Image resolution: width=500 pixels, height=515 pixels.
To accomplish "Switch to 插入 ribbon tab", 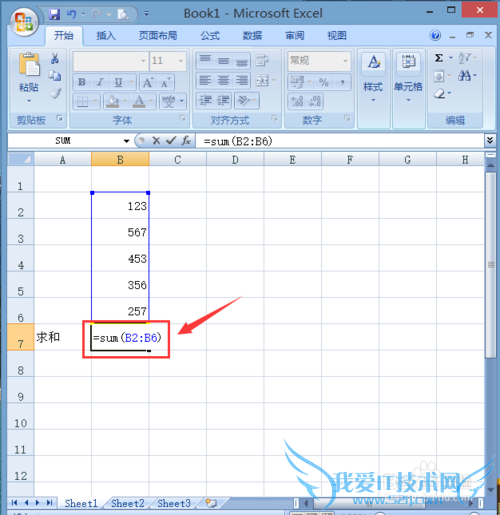I will [106, 36].
